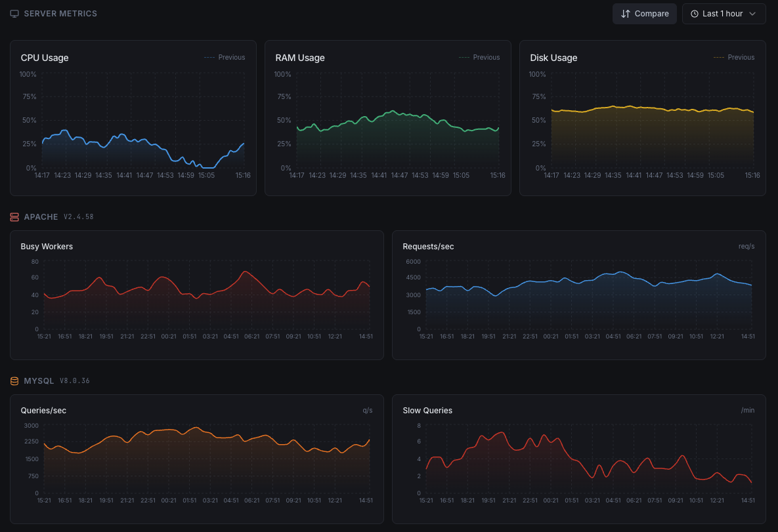Collapse the APACHE section
The width and height of the screenshot is (778, 532).
point(41,216)
